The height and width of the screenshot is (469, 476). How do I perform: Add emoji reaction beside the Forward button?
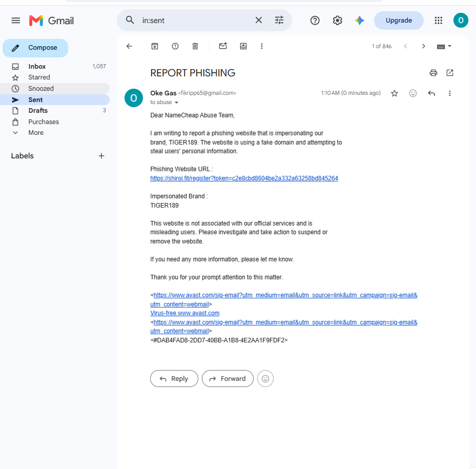click(265, 378)
